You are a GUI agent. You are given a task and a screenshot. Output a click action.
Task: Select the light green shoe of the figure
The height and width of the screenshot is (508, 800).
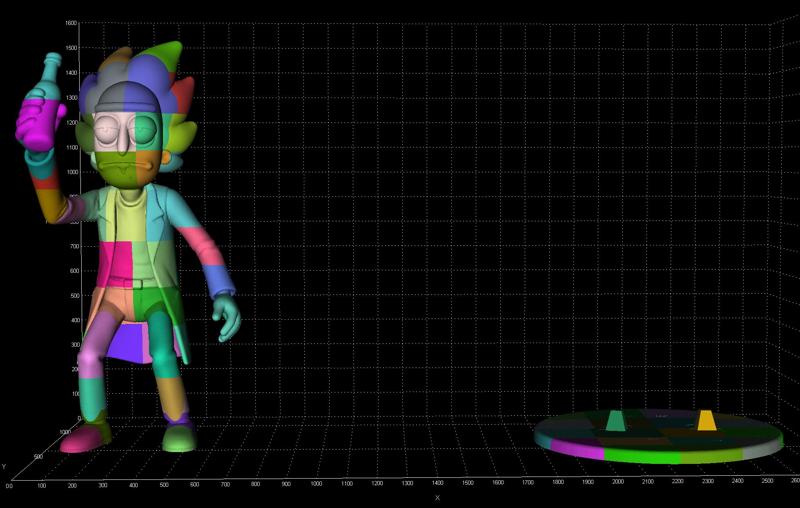point(179,440)
